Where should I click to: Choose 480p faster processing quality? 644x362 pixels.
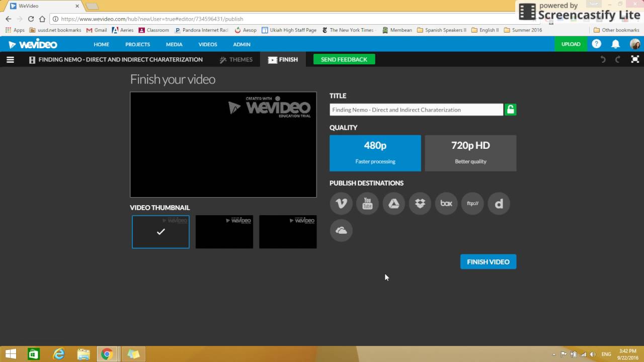tap(375, 153)
